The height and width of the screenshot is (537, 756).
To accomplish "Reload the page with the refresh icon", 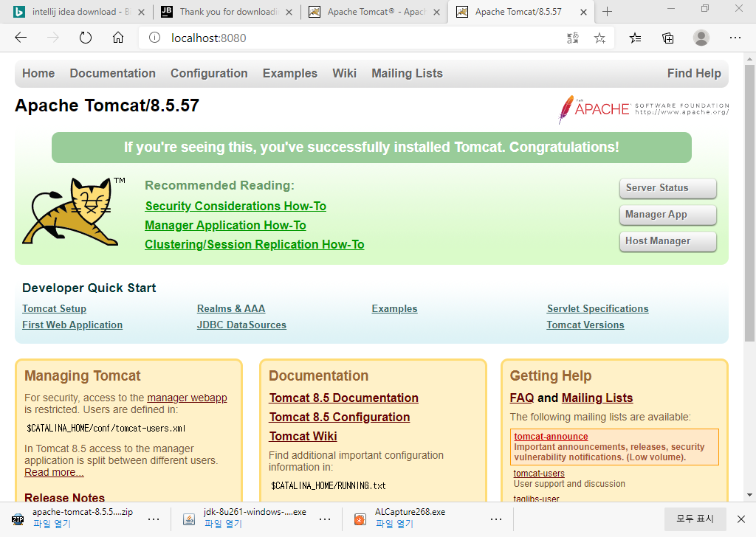I will point(86,38).
